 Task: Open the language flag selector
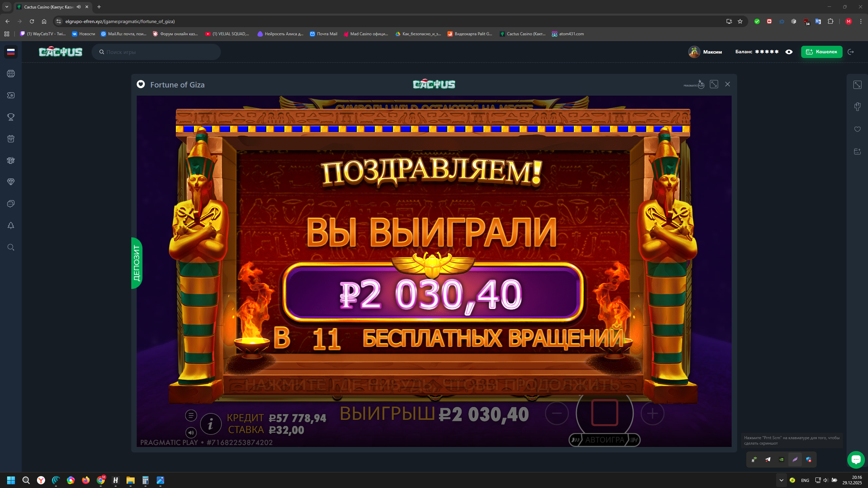coord(11,52)
